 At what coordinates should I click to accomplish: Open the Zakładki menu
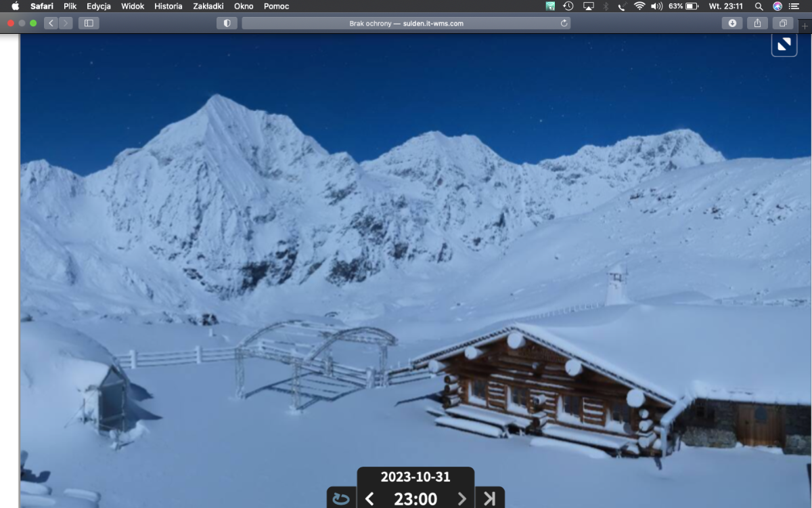point(208,6)
